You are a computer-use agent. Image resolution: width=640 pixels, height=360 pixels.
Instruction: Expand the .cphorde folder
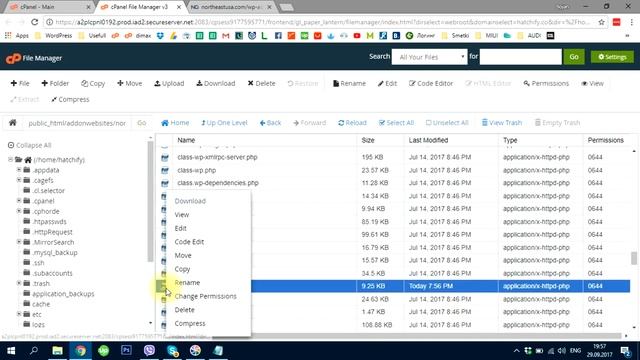[x=19, y=211]
